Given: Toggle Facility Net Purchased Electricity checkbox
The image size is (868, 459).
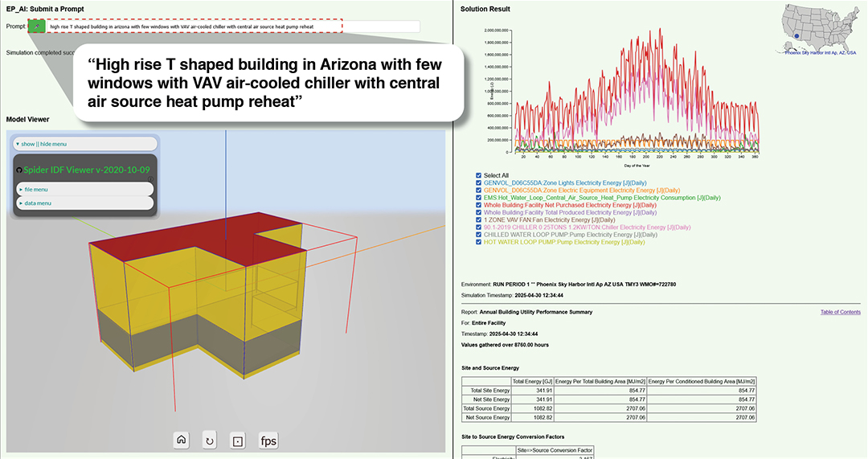Looking at the screenshot, I should (479, 205).
